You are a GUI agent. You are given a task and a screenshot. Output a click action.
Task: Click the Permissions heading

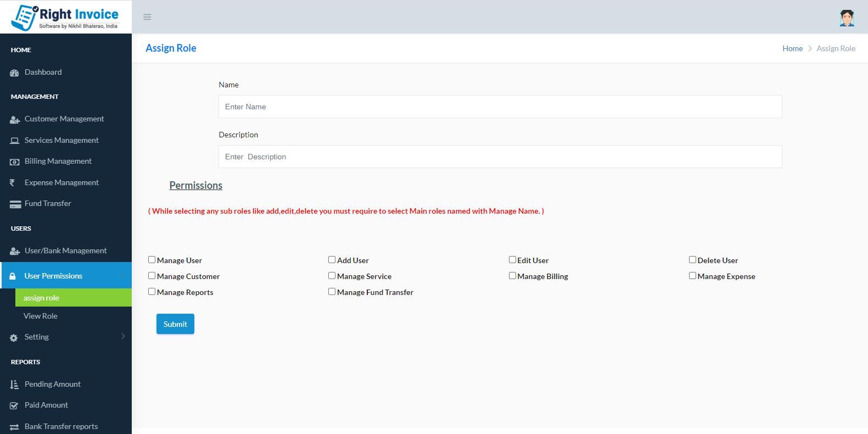(x=196, y=186)
